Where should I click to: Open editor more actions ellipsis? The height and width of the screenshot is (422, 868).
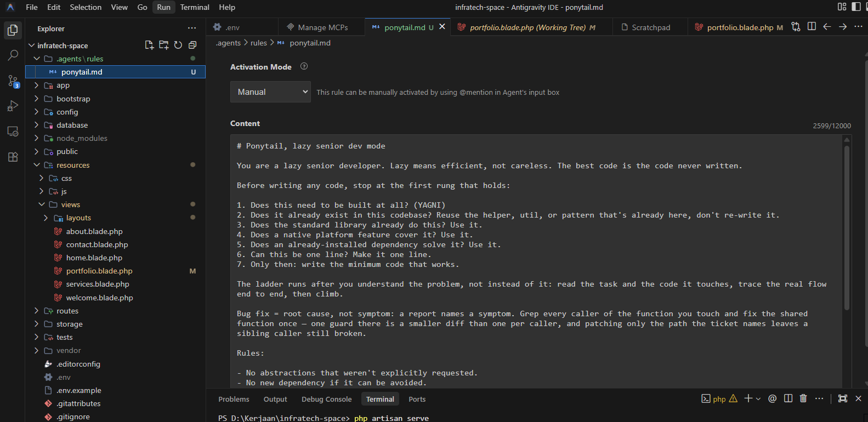point(858,27)
